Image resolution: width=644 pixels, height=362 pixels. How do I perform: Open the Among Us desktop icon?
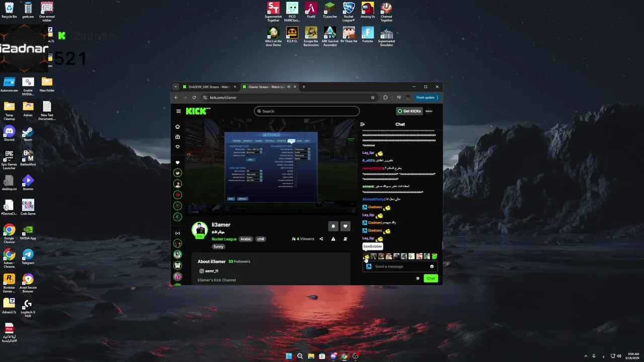click(368, 11)
